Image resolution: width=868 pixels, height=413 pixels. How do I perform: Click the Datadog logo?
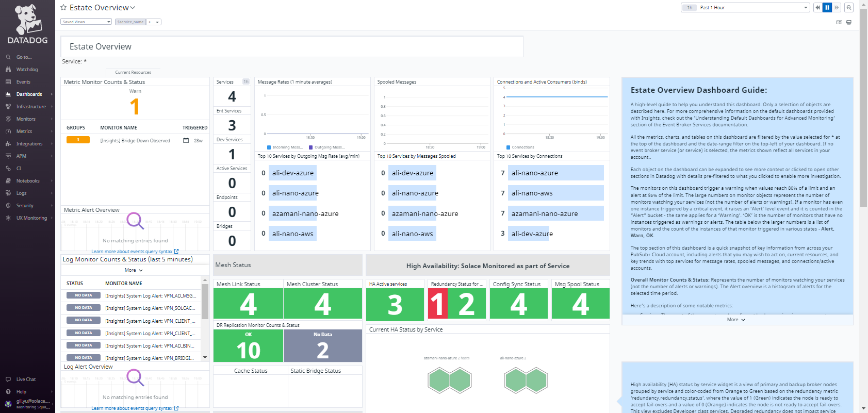(x=28, y=24)
